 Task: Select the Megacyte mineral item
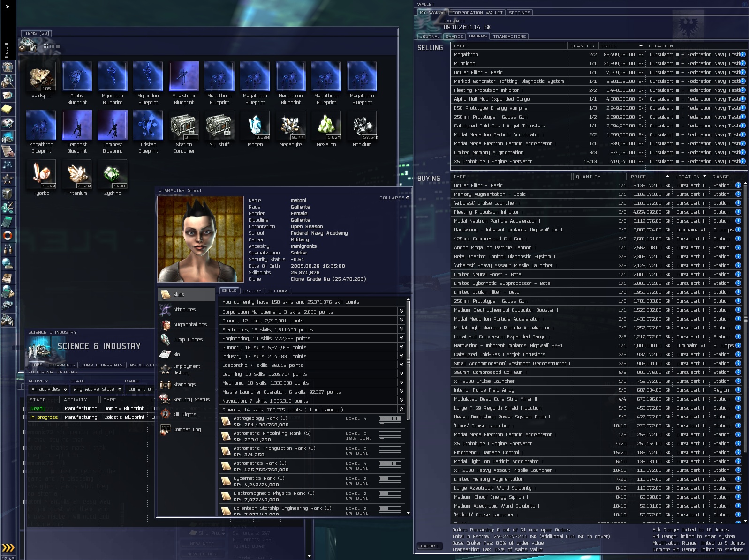[x=291, y=129]
